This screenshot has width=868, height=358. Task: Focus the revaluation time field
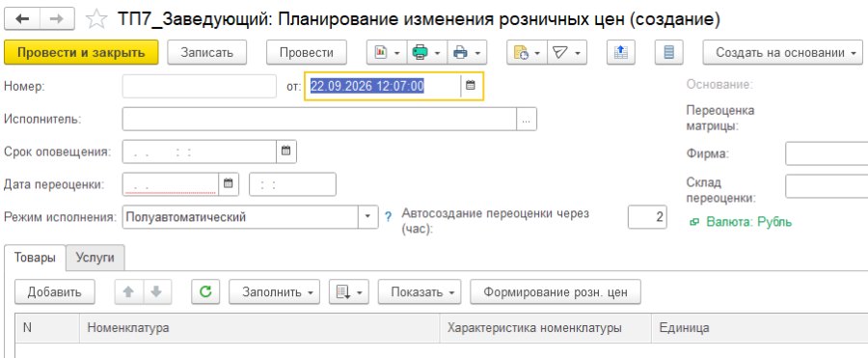click(x=292, y=184)
